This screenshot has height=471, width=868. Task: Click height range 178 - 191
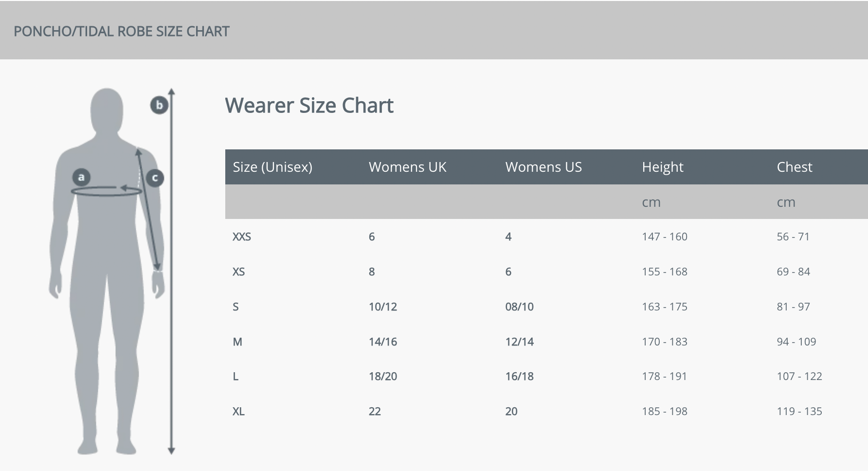(x=664, y=377)
